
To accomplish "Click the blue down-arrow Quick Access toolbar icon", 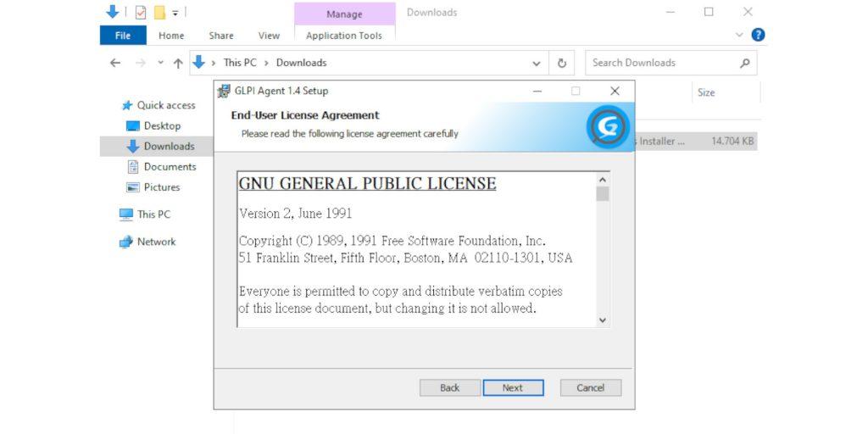I will 113,12.
